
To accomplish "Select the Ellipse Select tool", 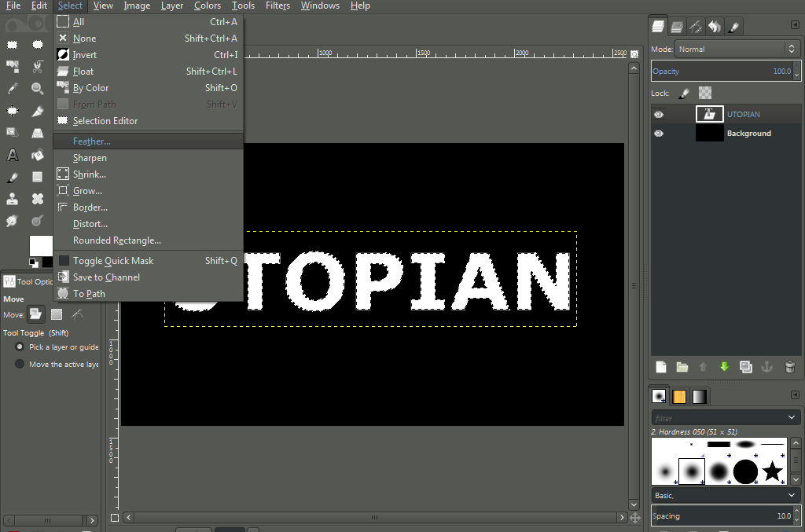I will 38,45.
